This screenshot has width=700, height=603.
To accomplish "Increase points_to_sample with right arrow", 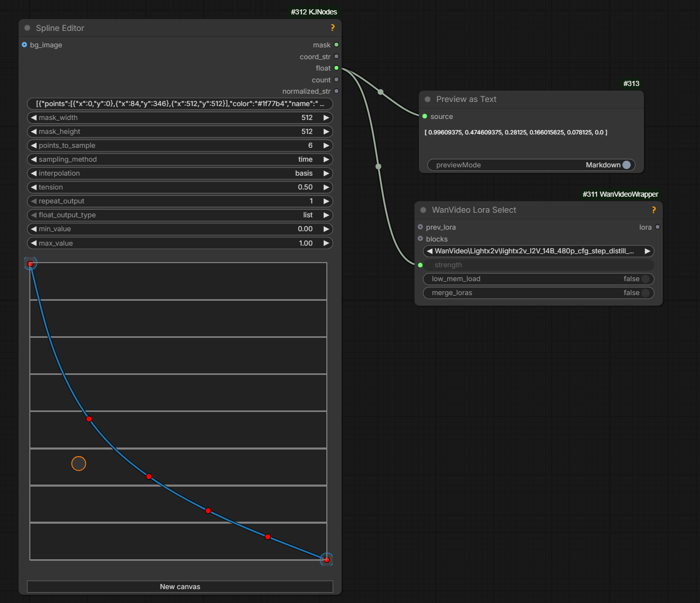I will (326, 146).
